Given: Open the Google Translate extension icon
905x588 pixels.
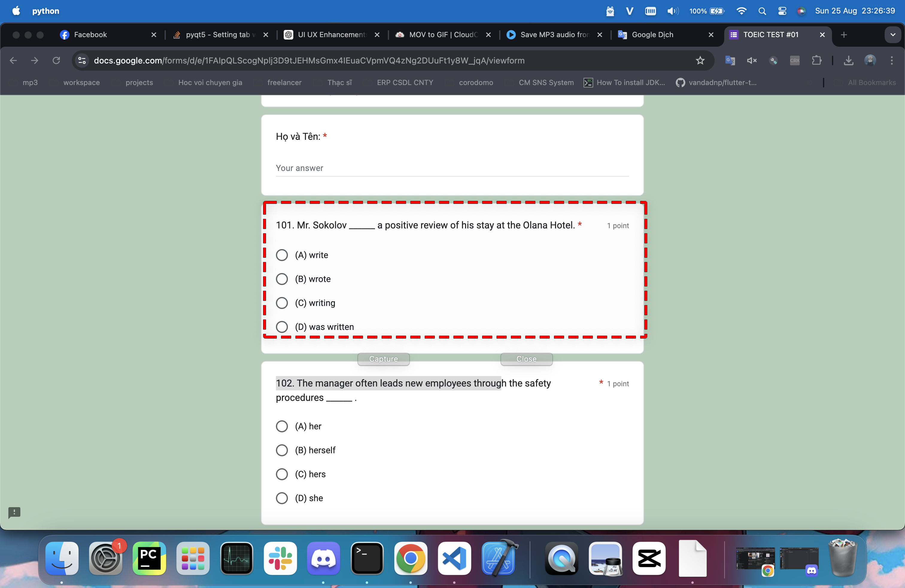Looking at the screenshot, I should [x=730, y=60].
